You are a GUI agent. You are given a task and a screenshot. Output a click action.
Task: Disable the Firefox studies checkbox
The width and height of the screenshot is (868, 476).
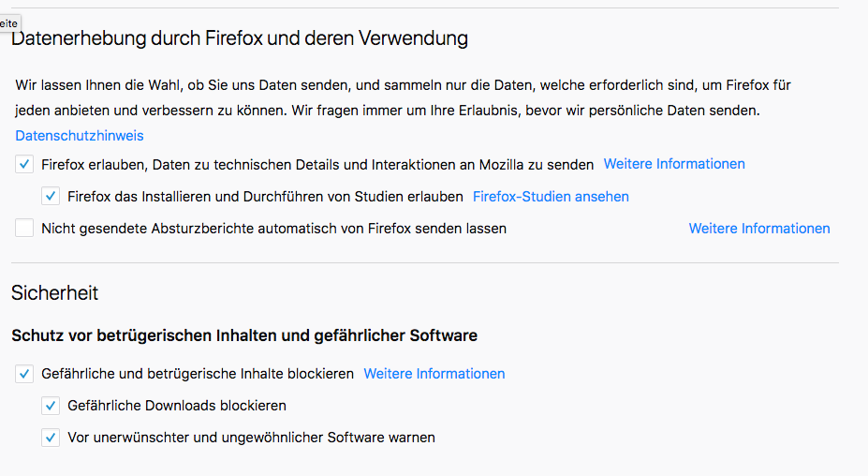[x=51, y=197]
